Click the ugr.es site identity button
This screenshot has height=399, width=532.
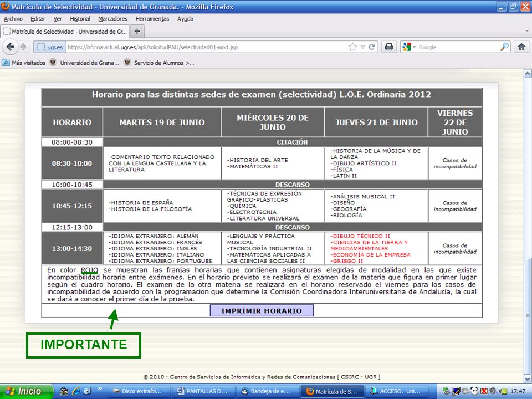50,47
